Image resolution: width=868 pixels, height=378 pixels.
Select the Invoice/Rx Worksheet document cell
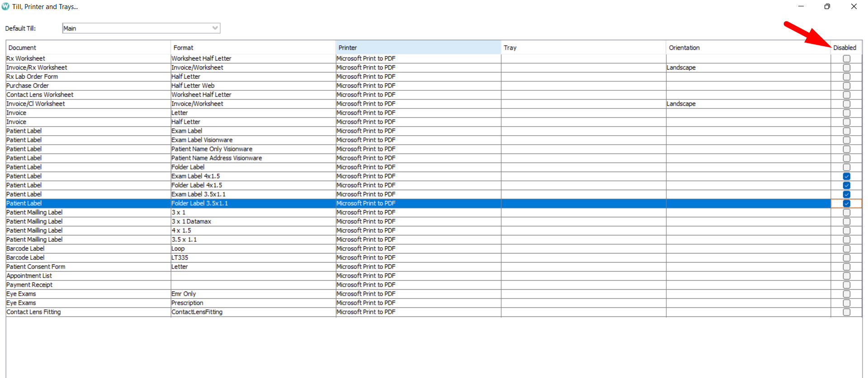coord(88,67)
